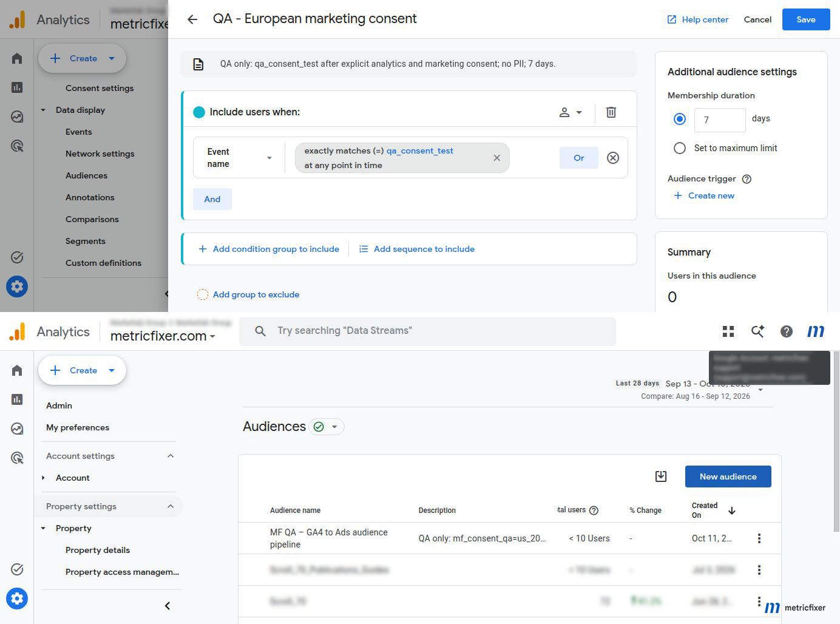
Task: Export audiences using the download icon
Action: tap(661, 476)
